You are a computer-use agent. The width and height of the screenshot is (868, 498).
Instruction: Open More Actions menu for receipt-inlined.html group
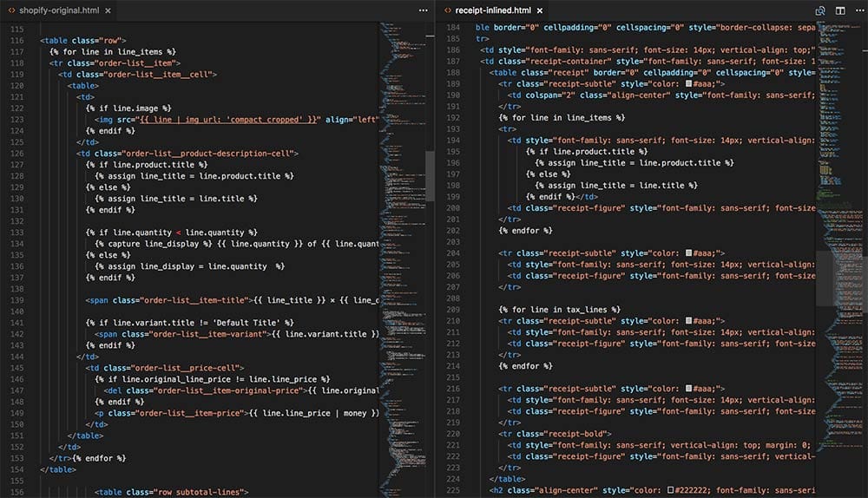coord(859,10)
